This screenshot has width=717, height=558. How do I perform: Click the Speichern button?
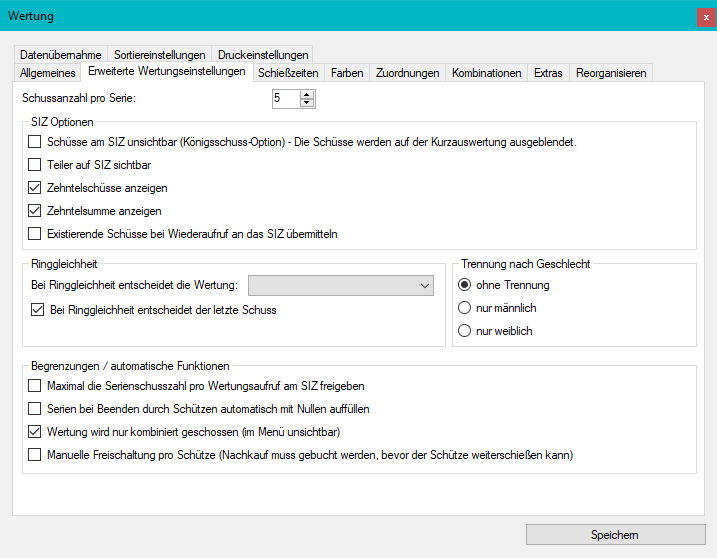[614, 535]
